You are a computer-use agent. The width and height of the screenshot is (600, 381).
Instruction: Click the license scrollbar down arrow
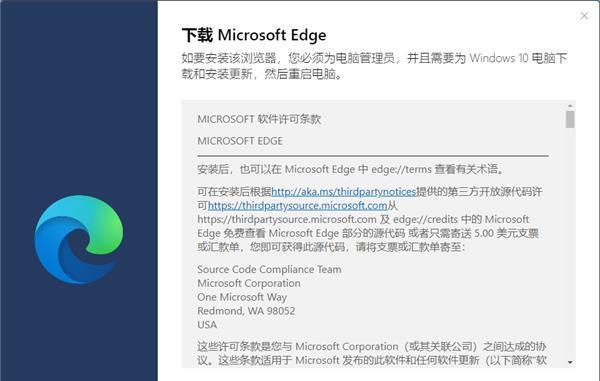(x=570, y=362)
